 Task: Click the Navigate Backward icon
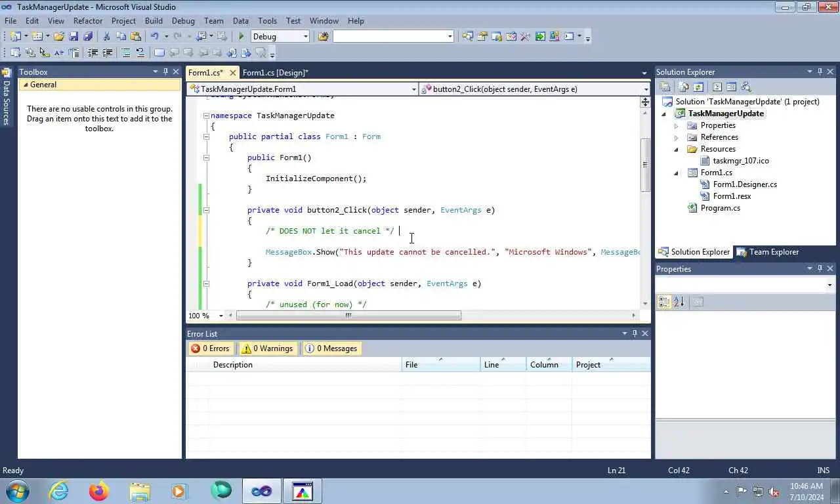click(x=201, y=37)
